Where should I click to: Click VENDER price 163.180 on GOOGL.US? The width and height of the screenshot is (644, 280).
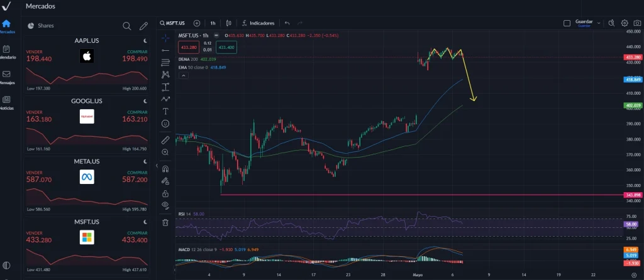[39, 119]
